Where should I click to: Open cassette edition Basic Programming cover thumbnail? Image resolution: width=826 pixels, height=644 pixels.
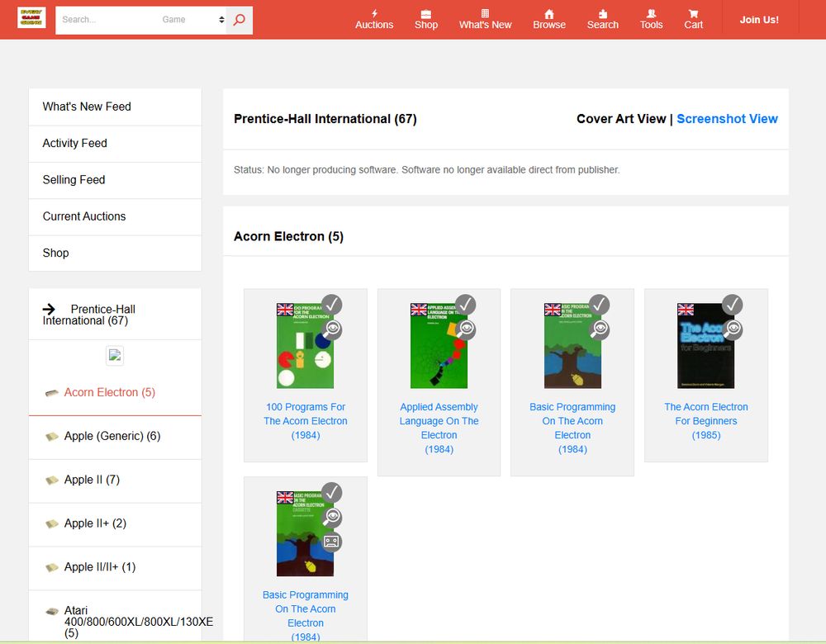point(305,534)
